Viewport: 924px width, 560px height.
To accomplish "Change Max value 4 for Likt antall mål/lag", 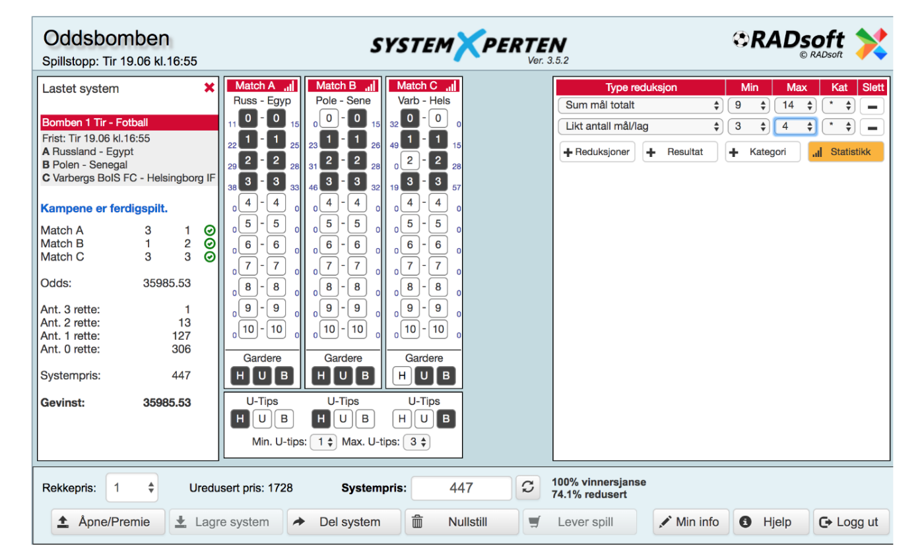I will [795, 126].
